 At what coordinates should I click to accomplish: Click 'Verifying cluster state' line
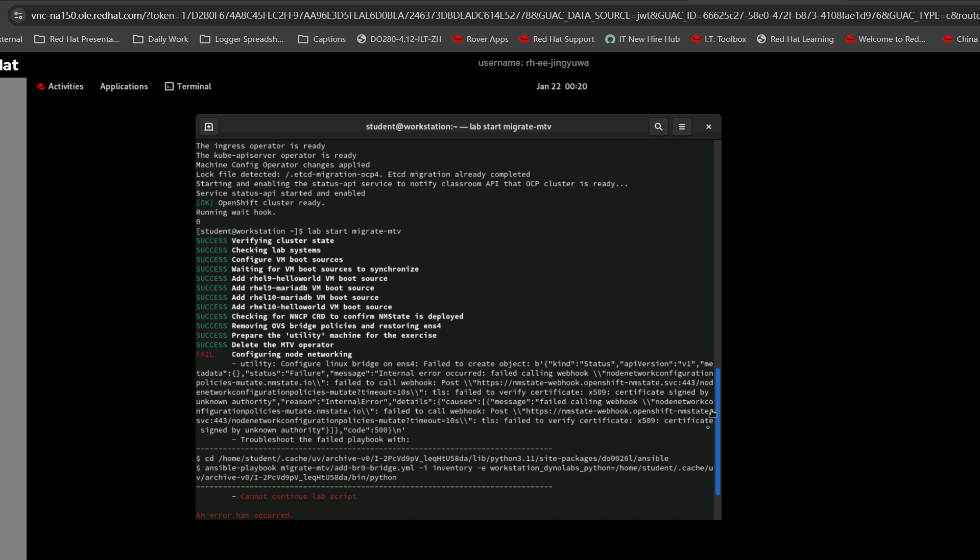coord(282,241)
